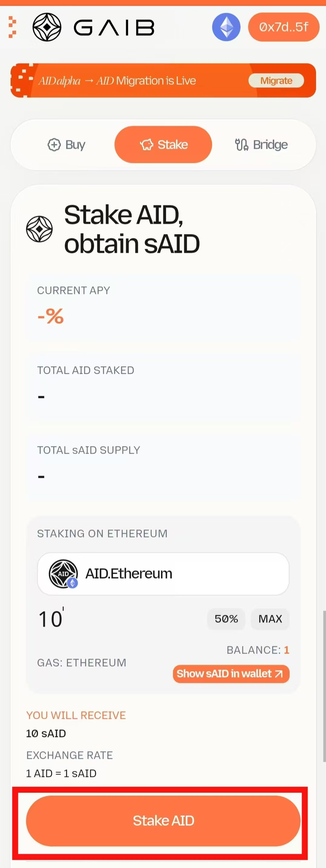The height and width of the screenshot is (868, 326).
Task: Choose the MAX amount shortcut
Action: pyautogui.click(x=270, y=619)
